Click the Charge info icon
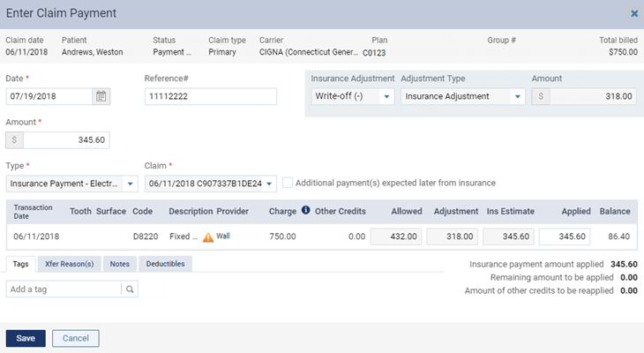Viewport: 644px width, 353px height. pos(305,210)
